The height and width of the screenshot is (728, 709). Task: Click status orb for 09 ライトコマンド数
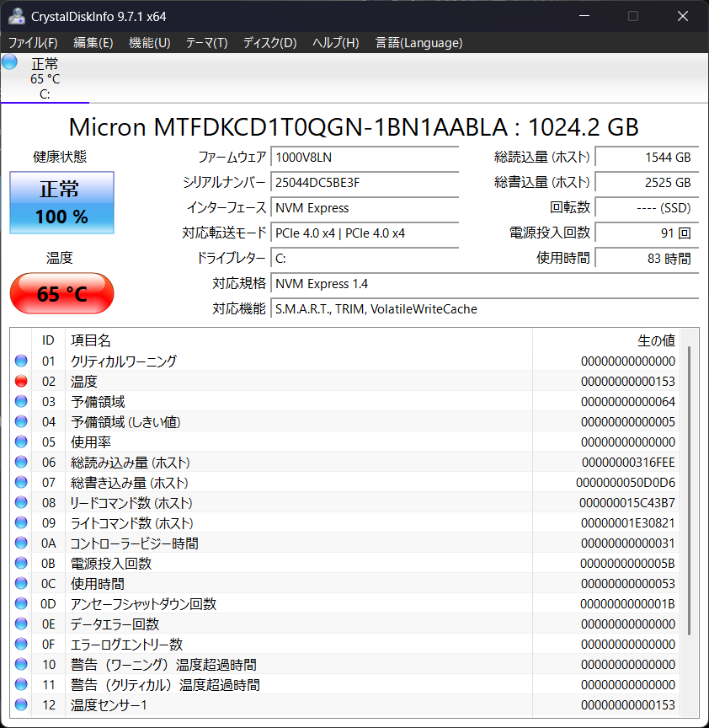(21, 522)
